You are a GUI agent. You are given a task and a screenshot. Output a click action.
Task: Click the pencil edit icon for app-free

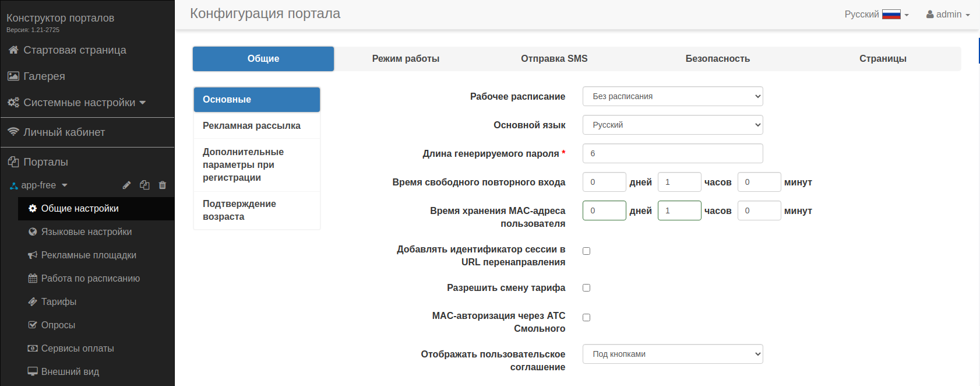coord(126,185)
